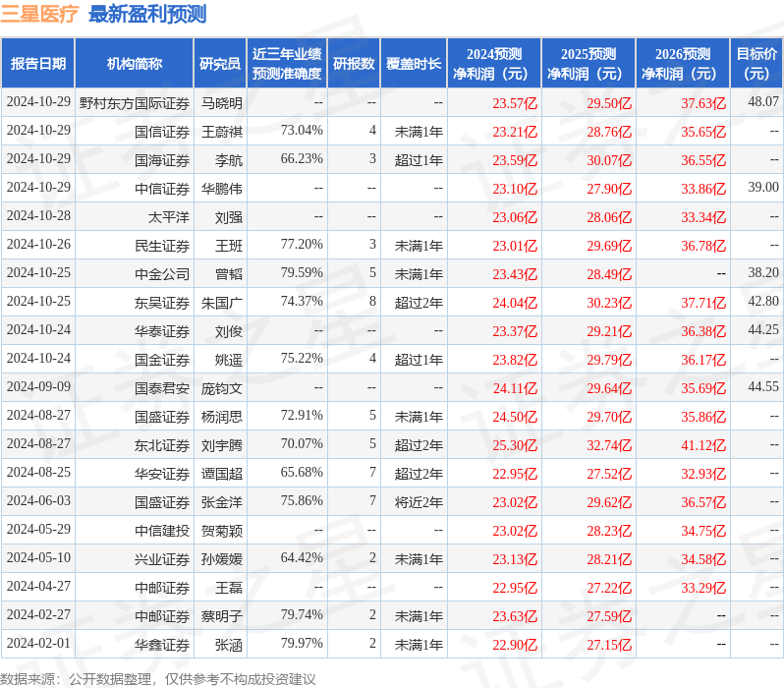784x688 pixels.
Task: Select the 2024预测净利润 header
Action: 494,64
